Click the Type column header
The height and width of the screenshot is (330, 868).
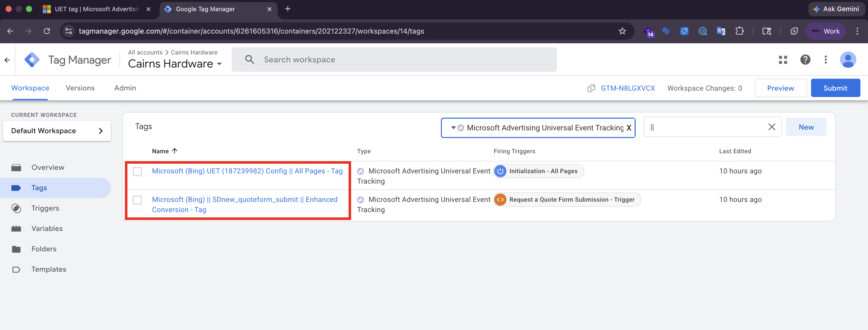click(x=364, y=151)
